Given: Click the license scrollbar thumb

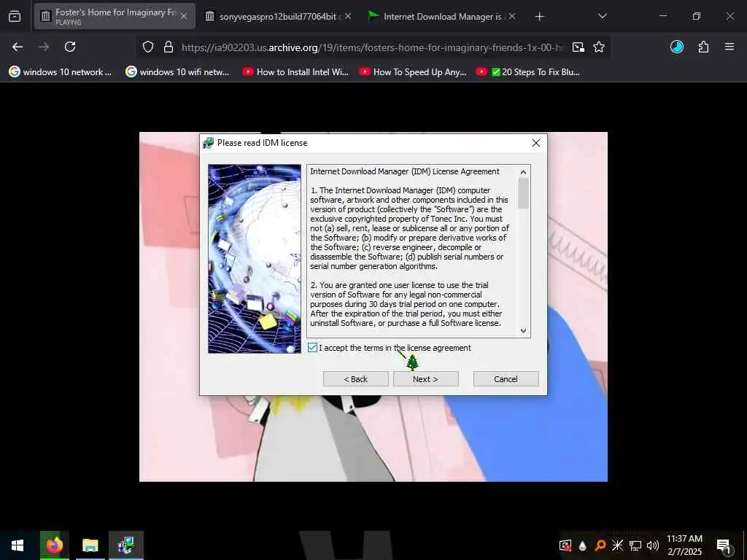Looking at the screenshot, I should [523, 192].
